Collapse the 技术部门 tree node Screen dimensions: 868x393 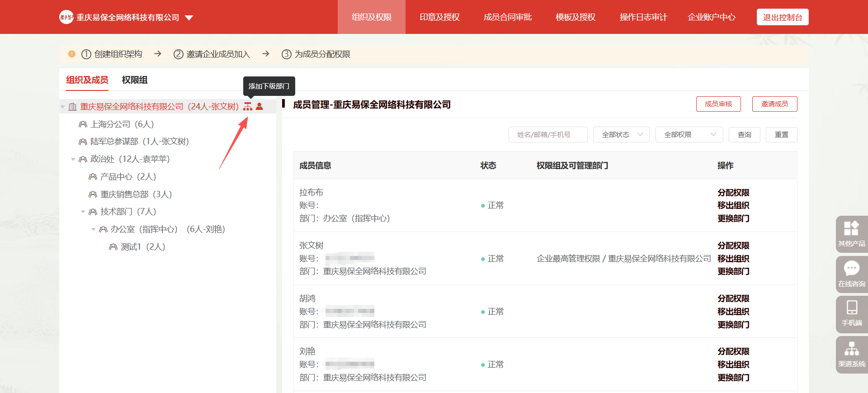click(x=83, y=212)
